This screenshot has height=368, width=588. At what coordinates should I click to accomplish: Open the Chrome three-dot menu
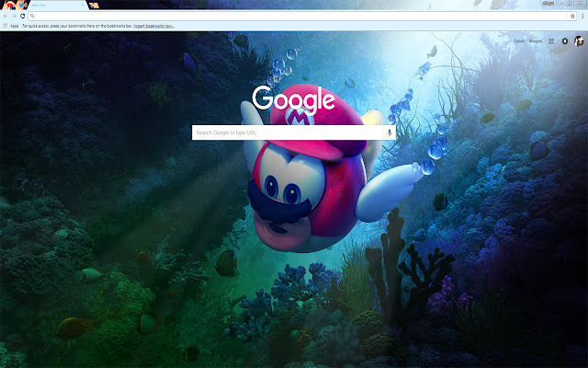(582, 17)
